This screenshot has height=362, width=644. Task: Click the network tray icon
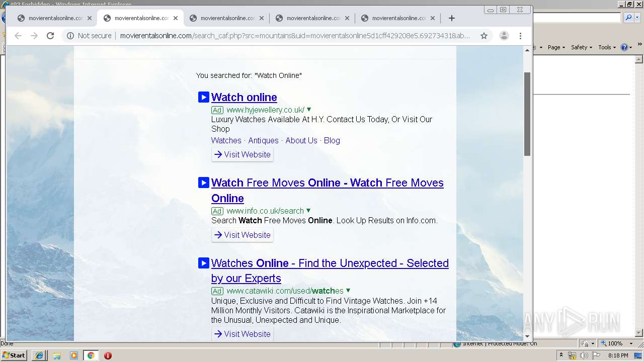point(572,355)
